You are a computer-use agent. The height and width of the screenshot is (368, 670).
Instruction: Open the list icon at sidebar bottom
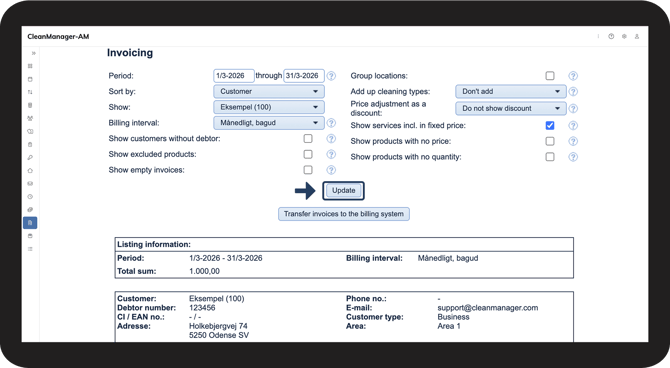[30, 249]
